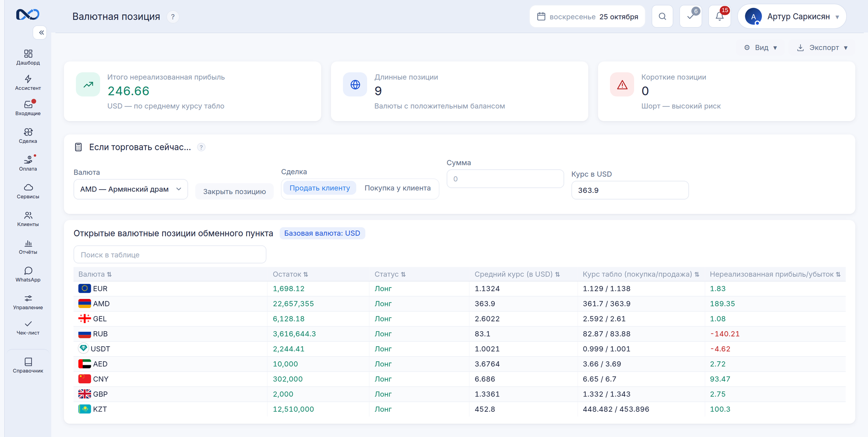
Task: Sort by Средний курс (в USD) header
Action: pyautogui.click(x=517, y=274)
